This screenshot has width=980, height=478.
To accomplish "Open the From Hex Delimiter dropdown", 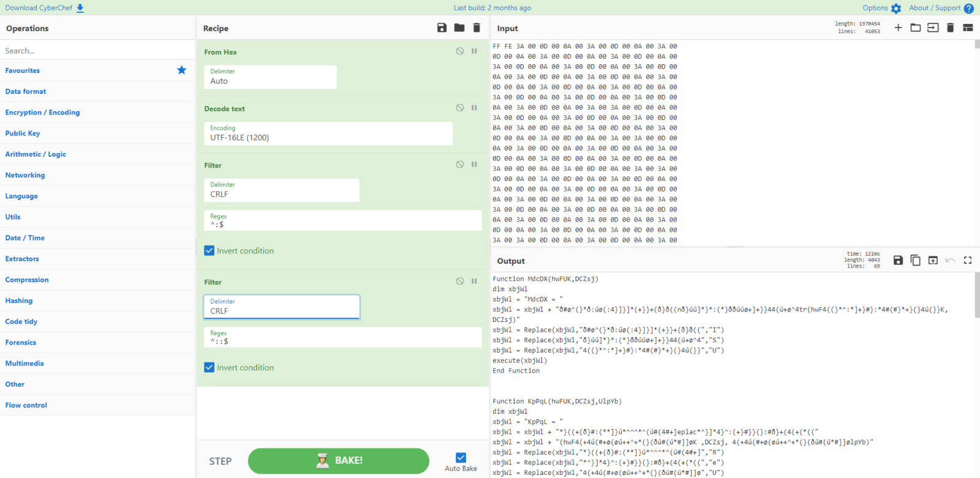I will coord(270,77).
